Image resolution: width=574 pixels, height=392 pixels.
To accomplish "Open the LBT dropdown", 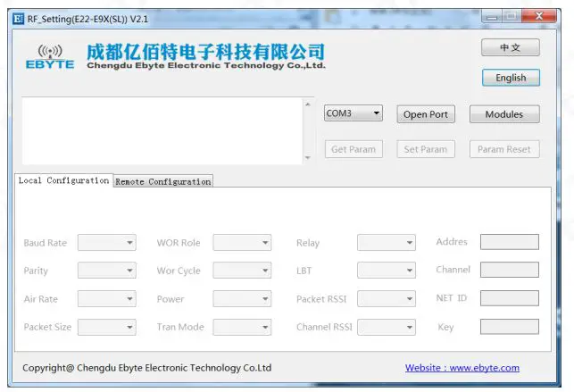I will coord(387,271).
